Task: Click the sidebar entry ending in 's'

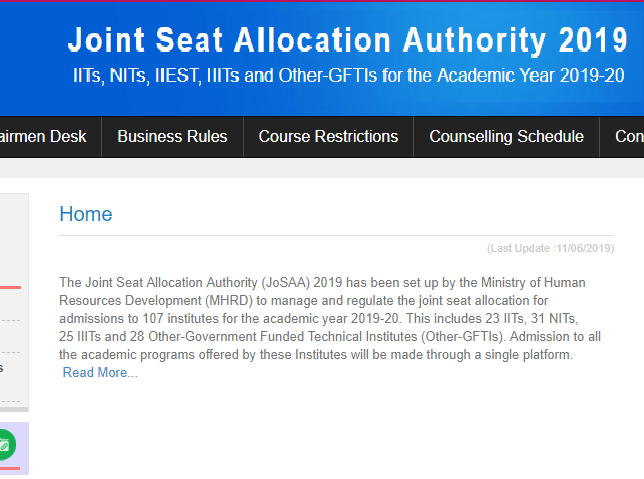Action: click(3, 368)
